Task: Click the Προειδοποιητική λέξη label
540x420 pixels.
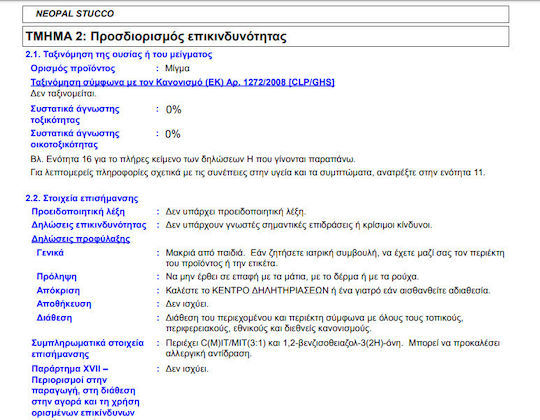Action: coord(78,211)
